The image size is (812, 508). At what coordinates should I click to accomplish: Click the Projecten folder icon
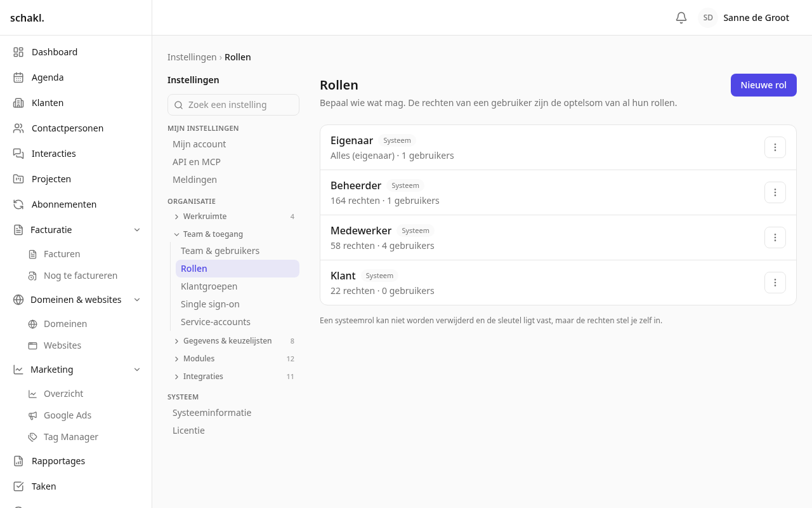[18, 179]
